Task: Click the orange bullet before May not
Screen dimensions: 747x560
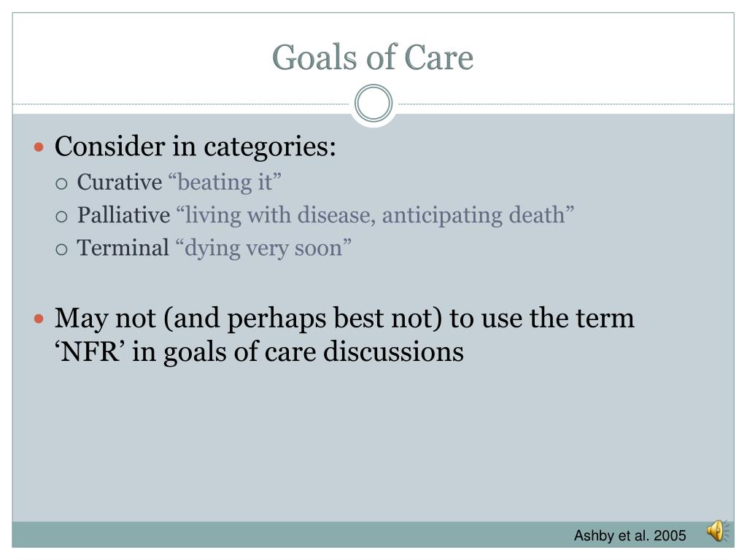Action: [39, 318]
